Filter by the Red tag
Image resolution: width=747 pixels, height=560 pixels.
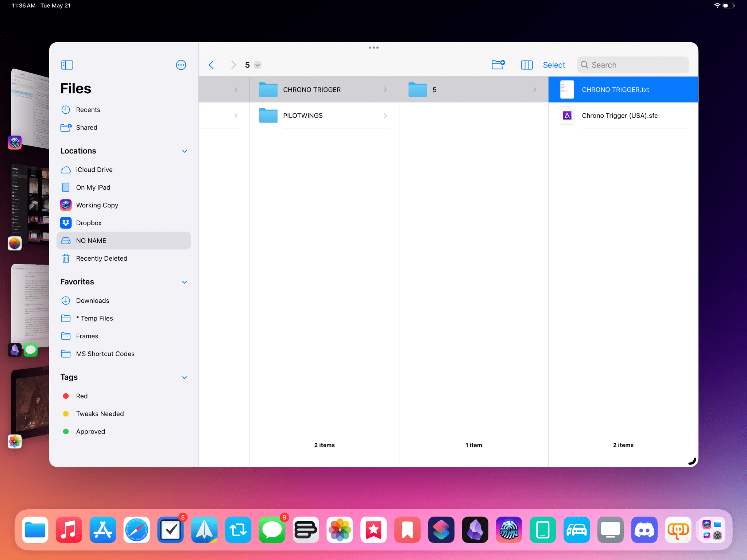(124, 396)
